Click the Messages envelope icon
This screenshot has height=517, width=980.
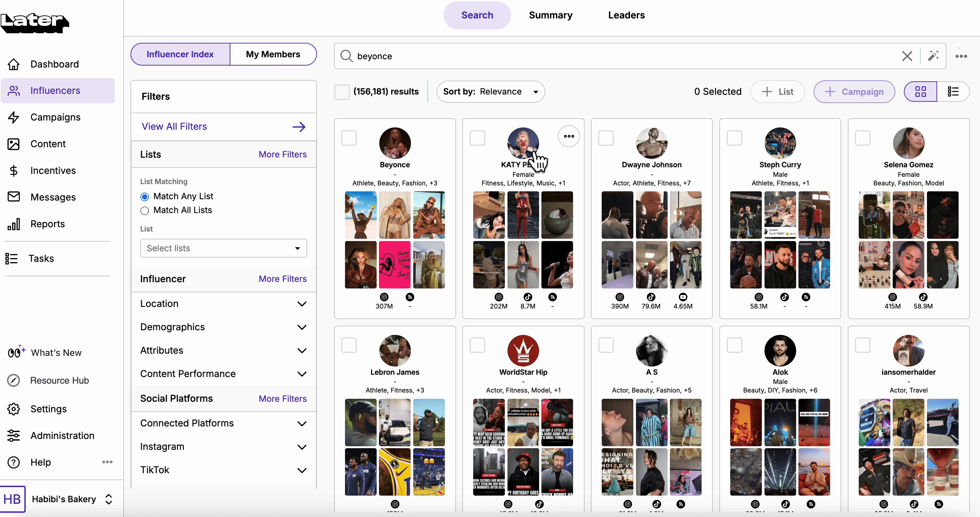tap(14, 197)
